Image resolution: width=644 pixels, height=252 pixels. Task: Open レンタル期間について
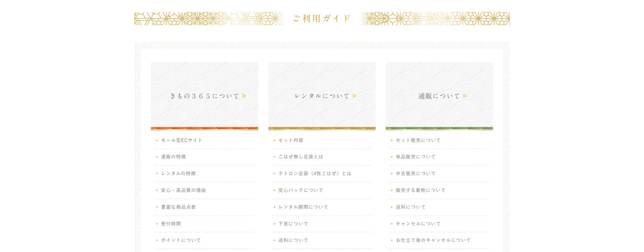[303, 207]
